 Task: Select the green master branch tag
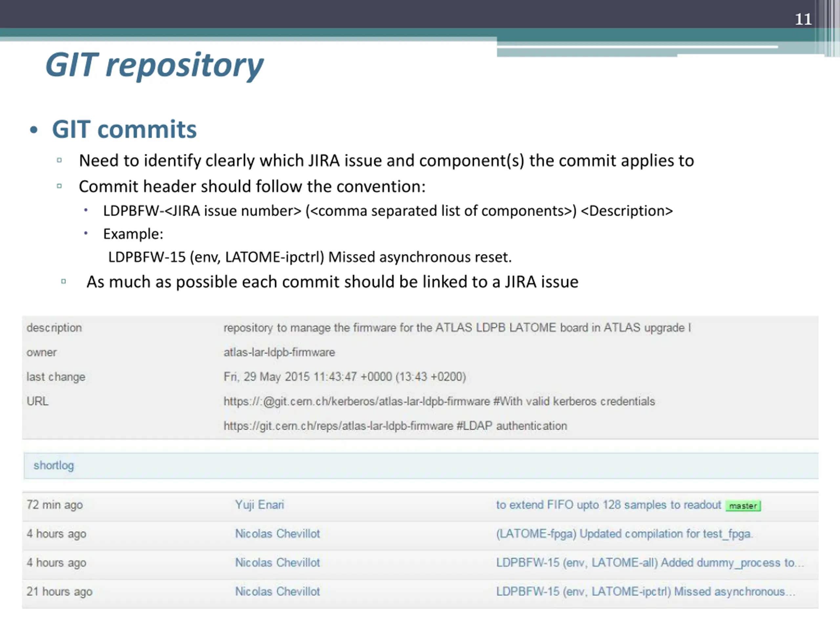pyautogui.click(x=743, y=506)
